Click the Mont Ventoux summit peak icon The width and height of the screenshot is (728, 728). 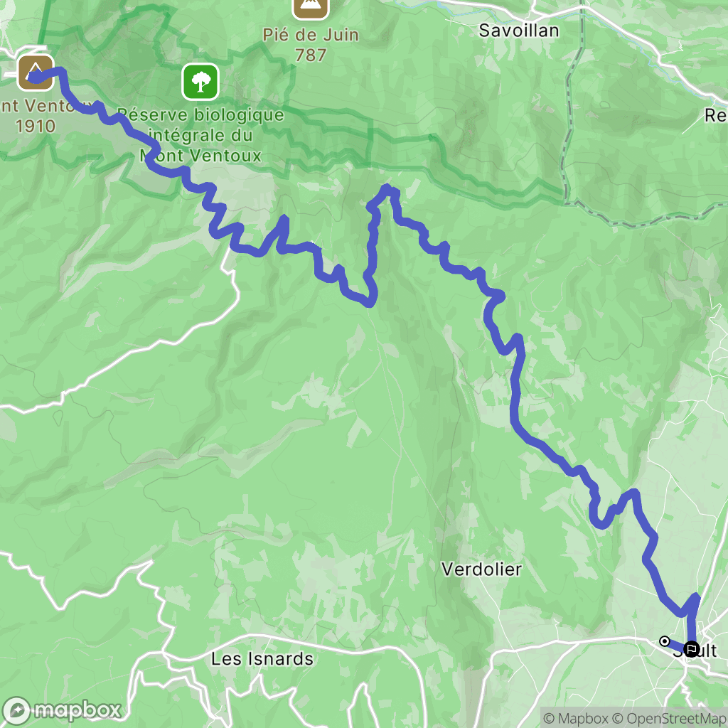point(36,73)
